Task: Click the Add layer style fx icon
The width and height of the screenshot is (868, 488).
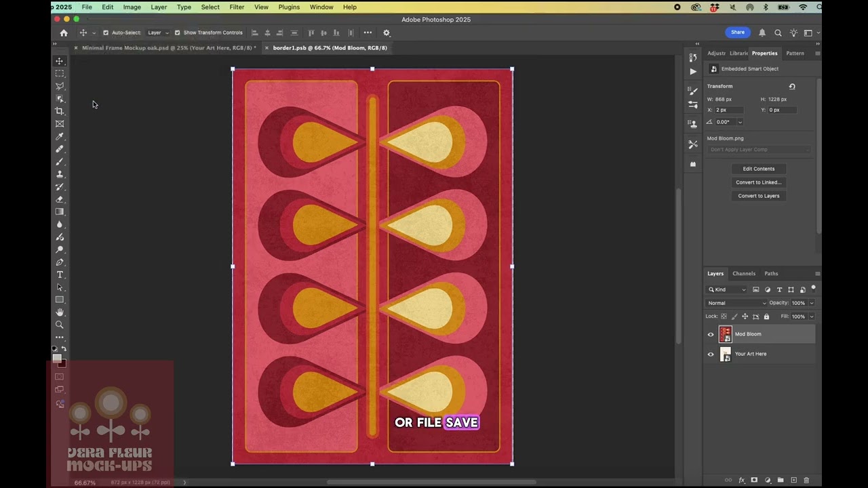Action: pos(741,480)
